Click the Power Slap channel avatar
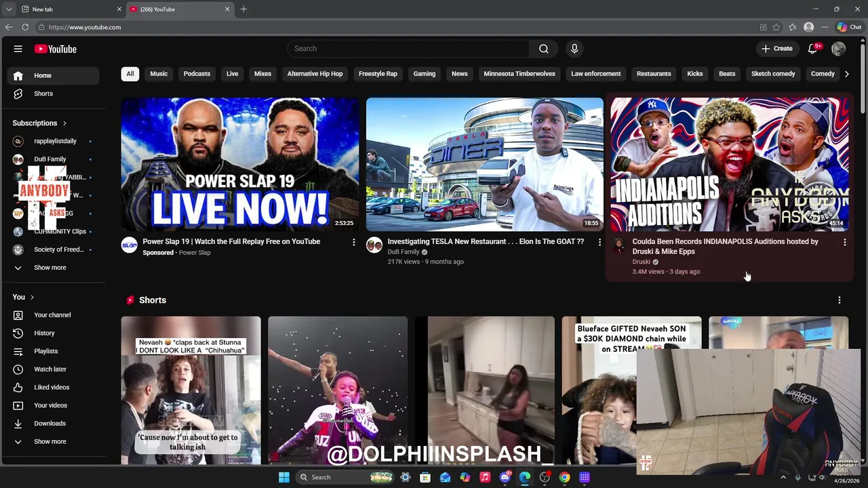This screenshot has height=488, width=868. point(129,245)
